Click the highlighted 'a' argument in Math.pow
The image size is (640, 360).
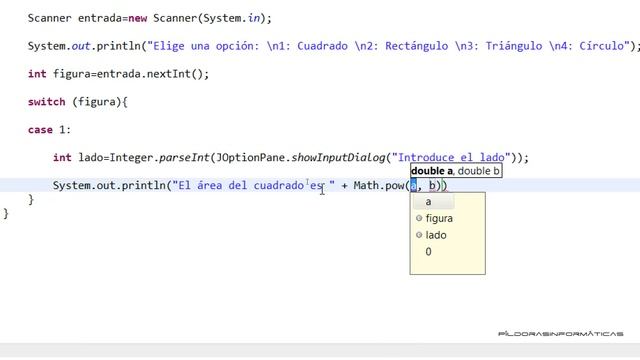[413, 186]
